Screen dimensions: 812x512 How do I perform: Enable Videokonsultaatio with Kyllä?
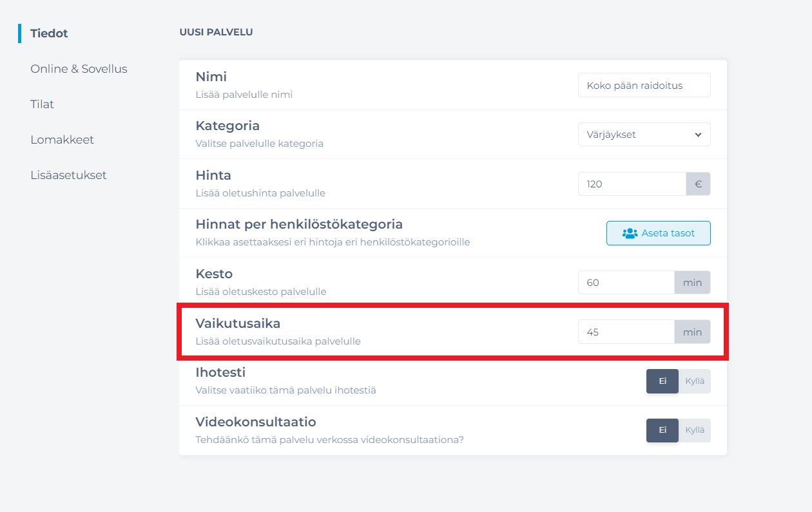click(x=695, y=431)
